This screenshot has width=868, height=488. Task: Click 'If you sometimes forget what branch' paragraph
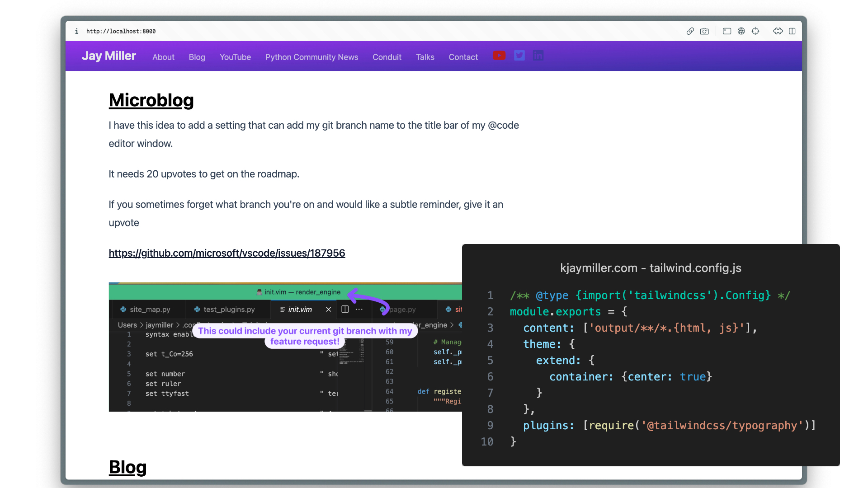306,213
